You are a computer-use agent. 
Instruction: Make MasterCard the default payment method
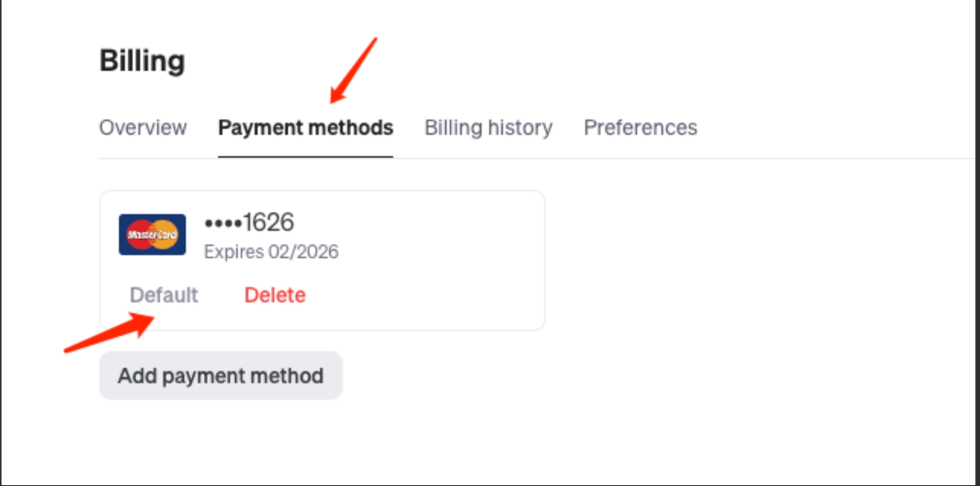163,295
